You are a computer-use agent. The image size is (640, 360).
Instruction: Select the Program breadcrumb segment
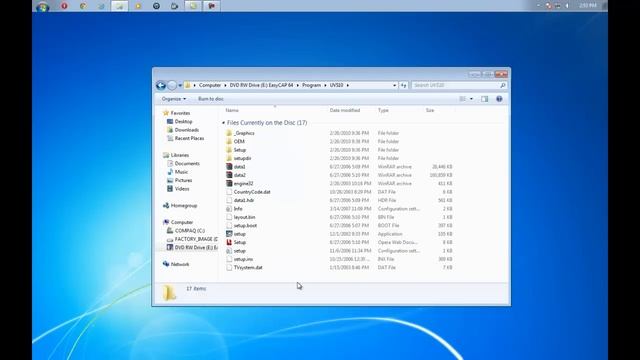[x=311, y=85]
